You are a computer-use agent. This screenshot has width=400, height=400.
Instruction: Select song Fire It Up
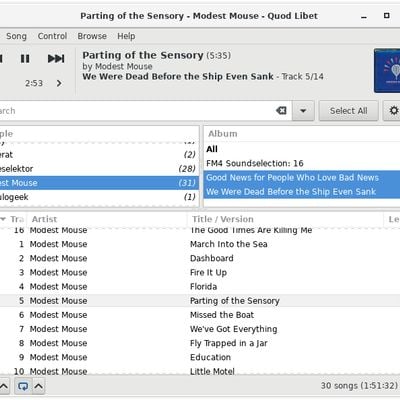tap(200, 272)
